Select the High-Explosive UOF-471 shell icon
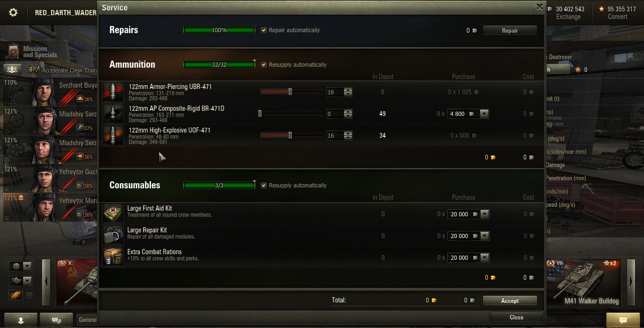644x328 pixels. tap(113, 135)
